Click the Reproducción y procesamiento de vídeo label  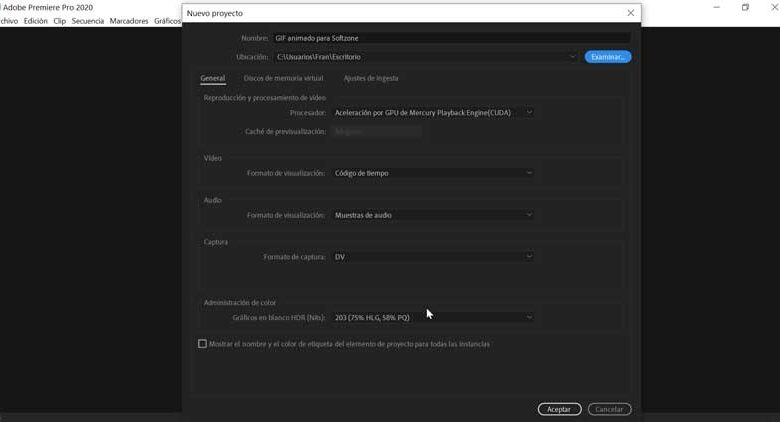click(265, 98)
